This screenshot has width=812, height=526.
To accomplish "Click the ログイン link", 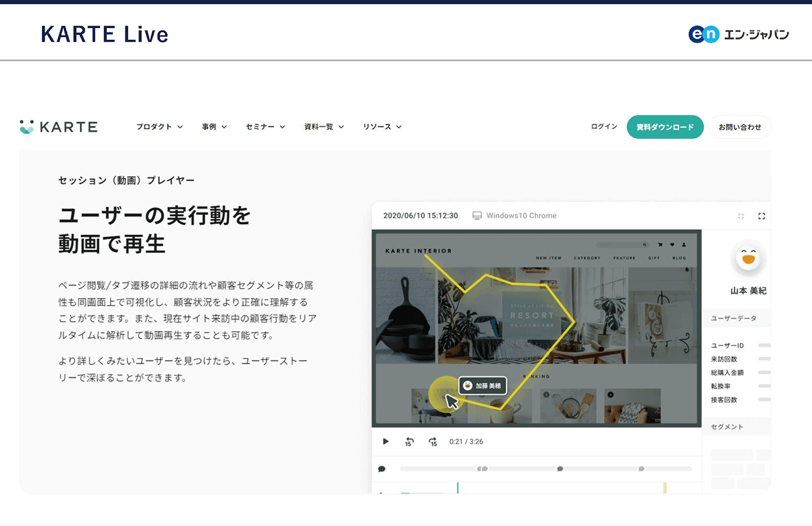I will 604,127.
